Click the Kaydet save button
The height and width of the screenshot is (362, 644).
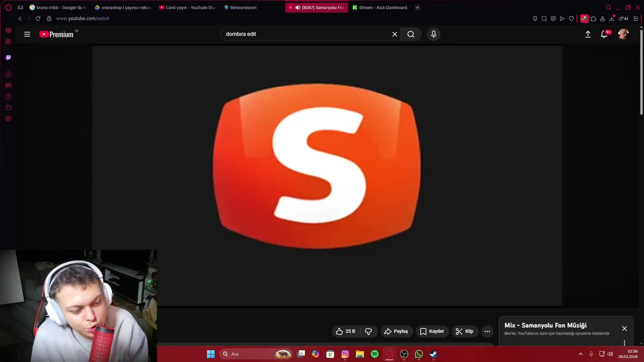[x=432, y=331]
